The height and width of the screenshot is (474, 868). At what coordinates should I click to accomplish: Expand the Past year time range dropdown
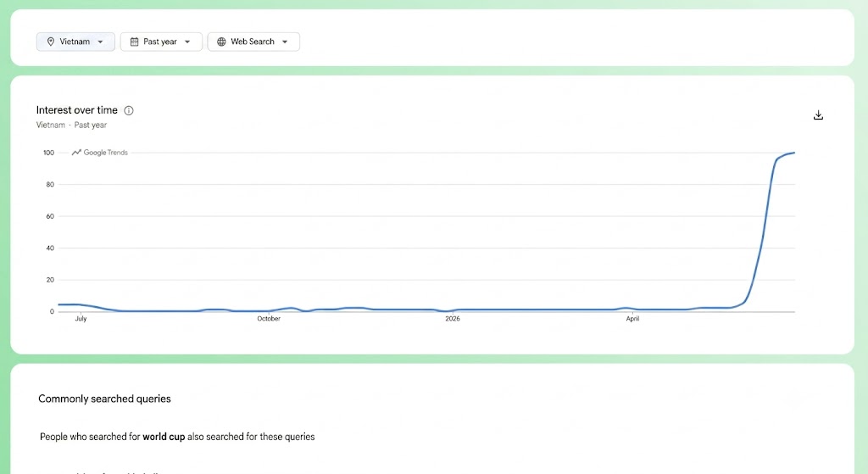pos(161,42)
